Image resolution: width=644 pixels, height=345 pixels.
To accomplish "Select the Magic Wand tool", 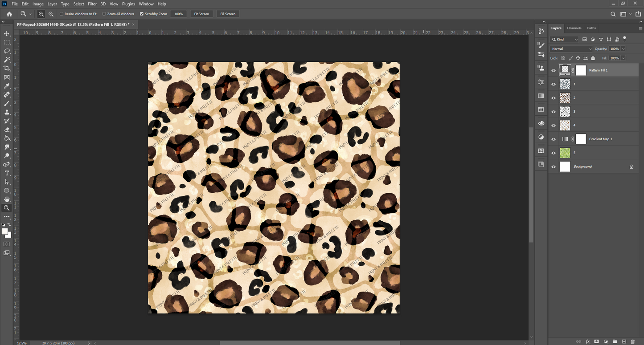I will [x=7, y=60].
